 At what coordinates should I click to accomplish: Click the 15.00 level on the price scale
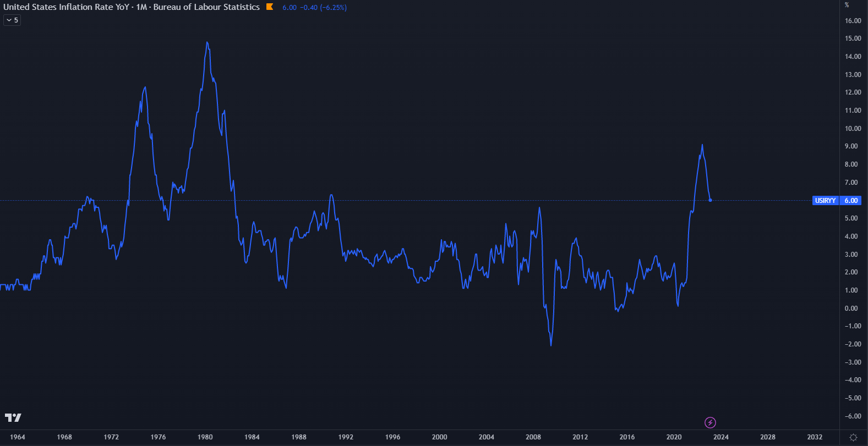click(x=853, y=38)
